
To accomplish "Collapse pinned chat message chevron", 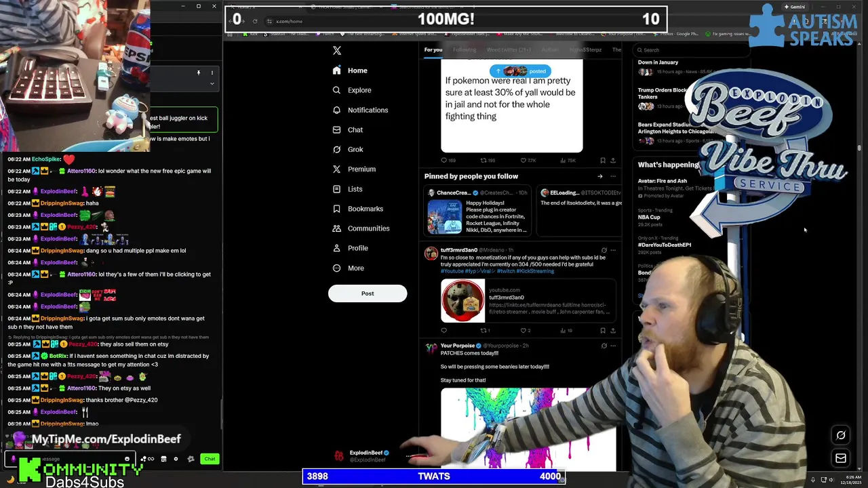I will point(212,83).
